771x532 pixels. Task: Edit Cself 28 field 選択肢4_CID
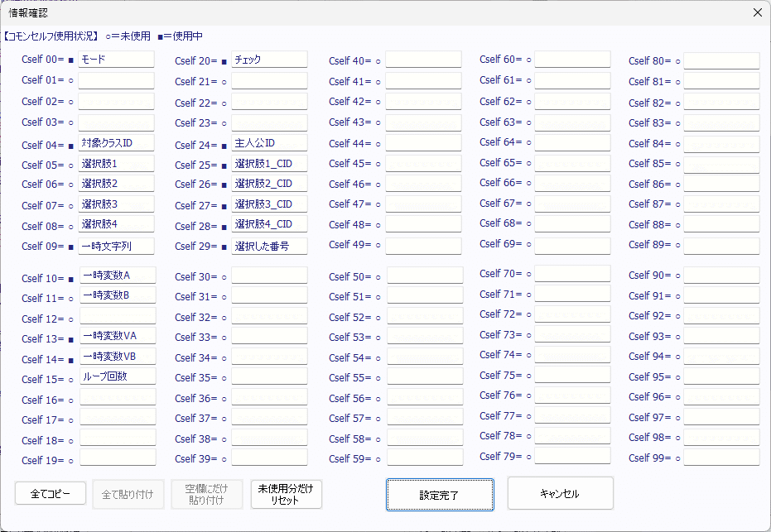[269, 224]
